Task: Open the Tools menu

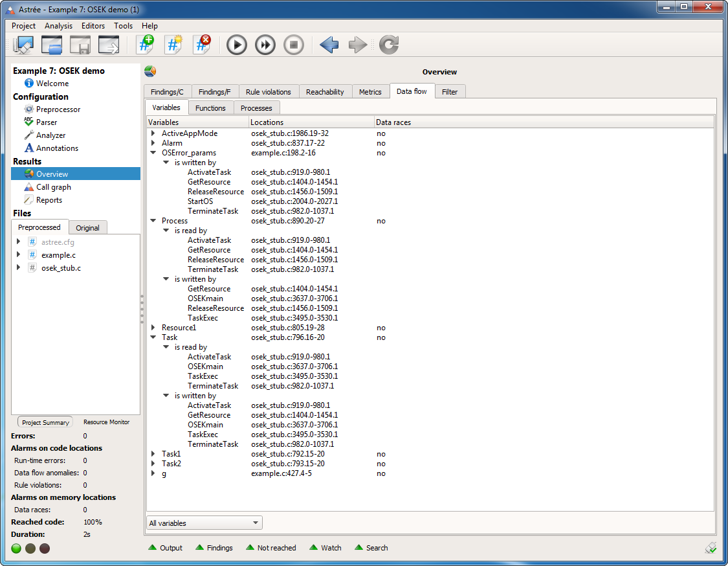Action: point(124,26)
